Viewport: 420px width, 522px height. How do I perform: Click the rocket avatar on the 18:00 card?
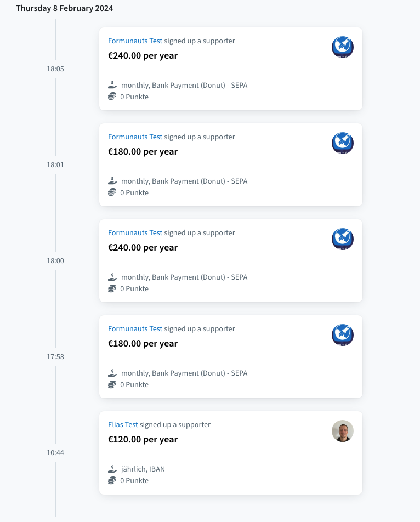[x=343, y=239]
